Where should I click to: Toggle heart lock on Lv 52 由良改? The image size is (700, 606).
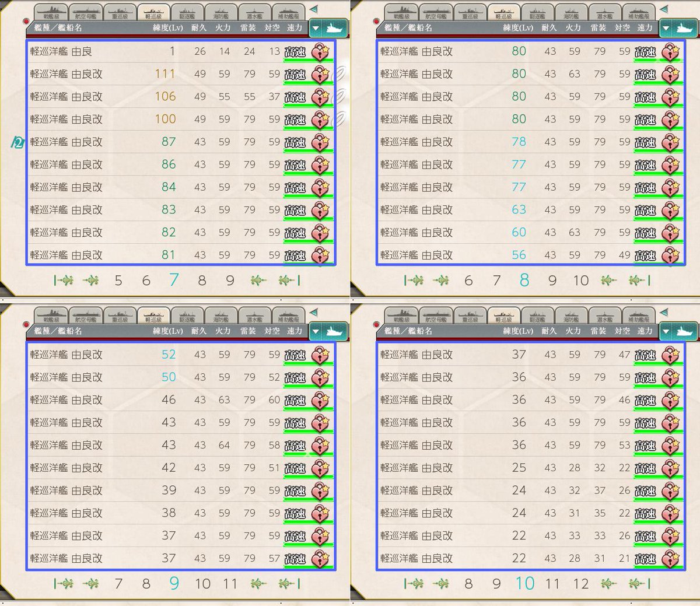(x=320, y=355)
